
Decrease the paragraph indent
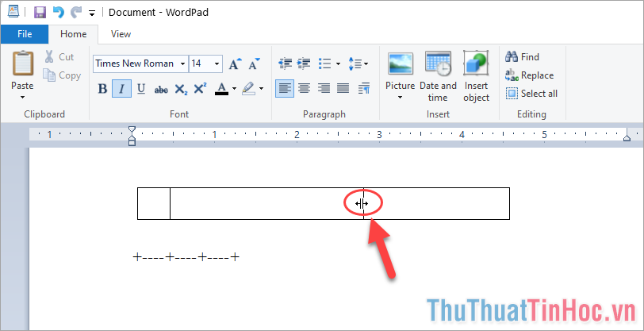click(x=285, y=64)
